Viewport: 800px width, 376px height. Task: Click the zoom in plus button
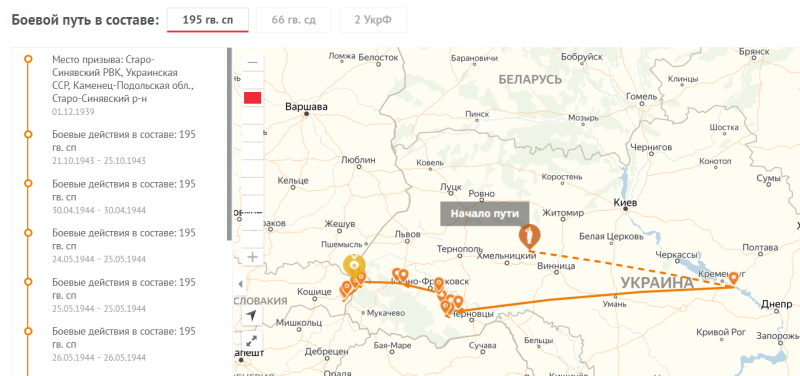click(253, 257)
